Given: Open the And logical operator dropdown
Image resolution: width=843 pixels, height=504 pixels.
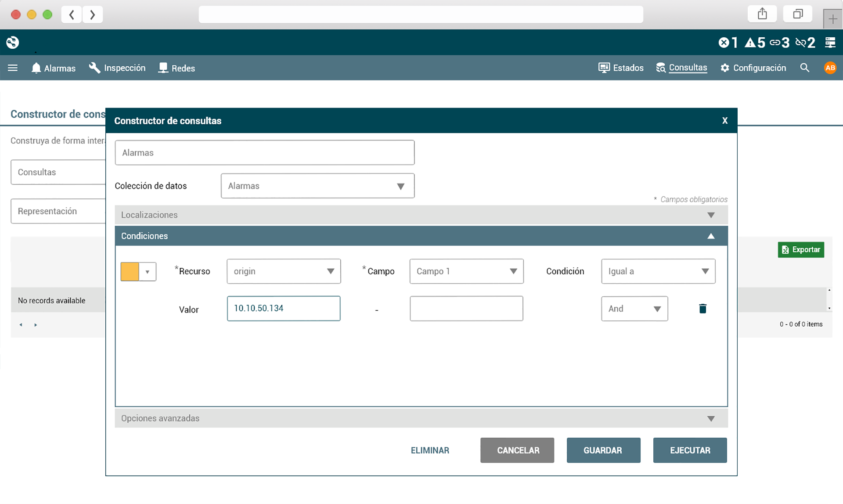Looking at the screenshot, I should coord(634,309).
